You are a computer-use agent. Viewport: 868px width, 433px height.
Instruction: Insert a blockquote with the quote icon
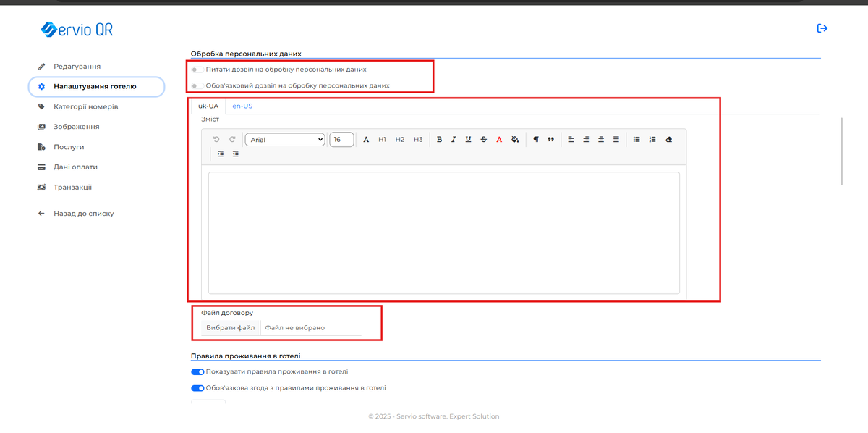click(551, 140)
